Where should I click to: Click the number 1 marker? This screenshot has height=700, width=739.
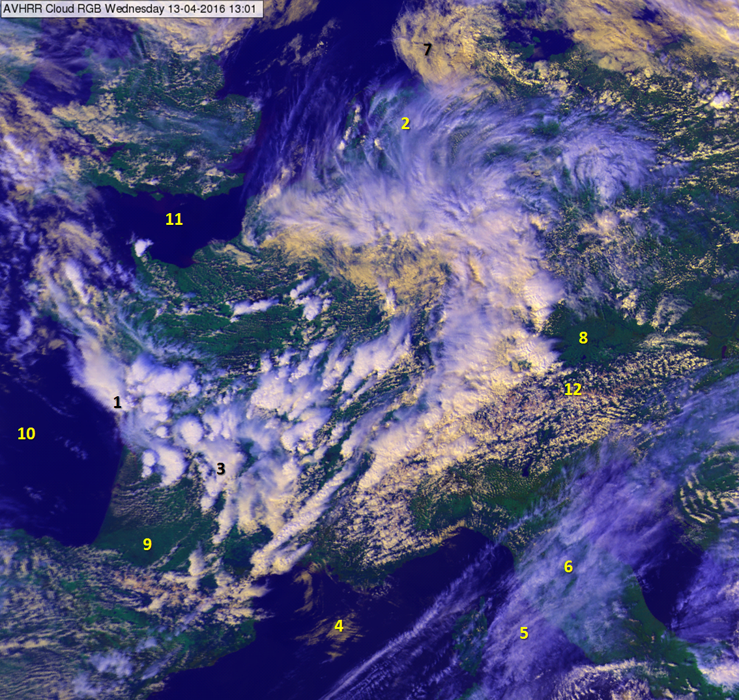pyautogui.click(x=117, y=402)
